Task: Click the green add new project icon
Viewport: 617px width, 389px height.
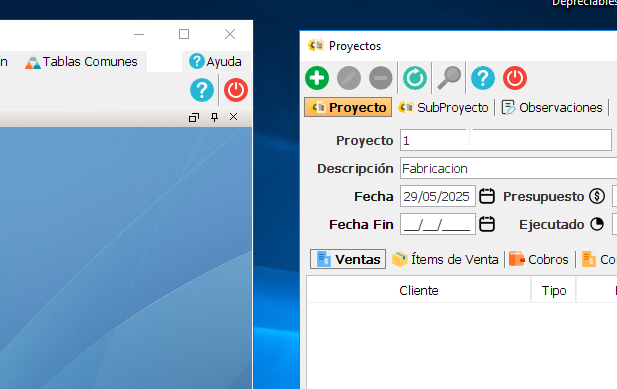Action: click(317, 78)
